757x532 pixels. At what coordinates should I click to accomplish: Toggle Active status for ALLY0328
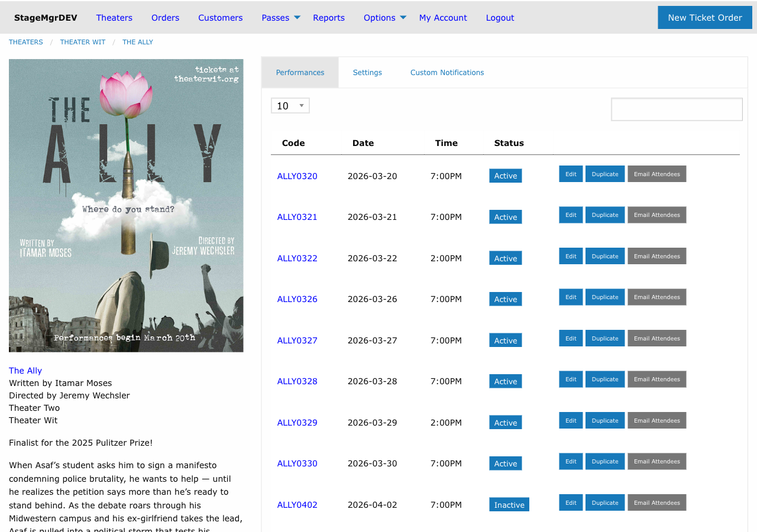click(x=506, y=381)
